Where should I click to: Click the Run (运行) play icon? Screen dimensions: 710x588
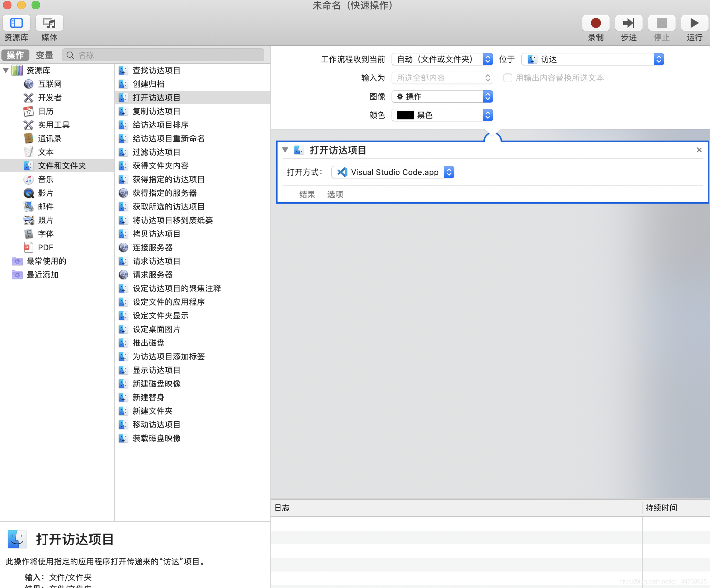(694, 23)
